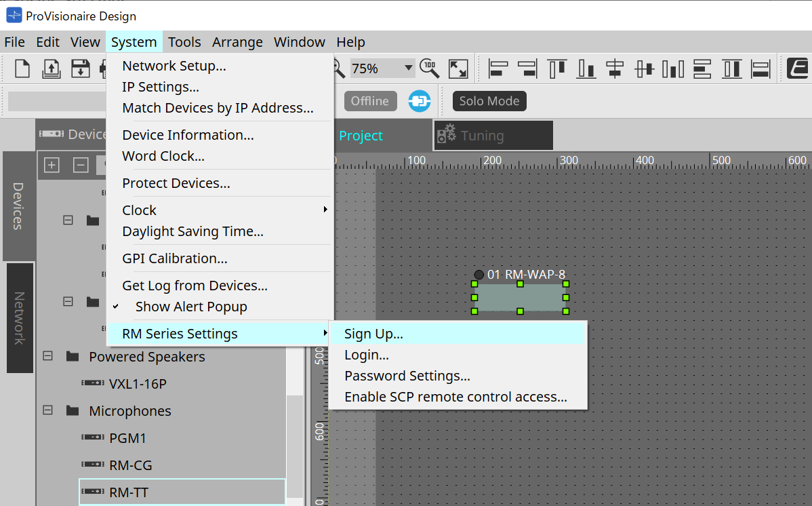Click the New file icon

point(22,69)
